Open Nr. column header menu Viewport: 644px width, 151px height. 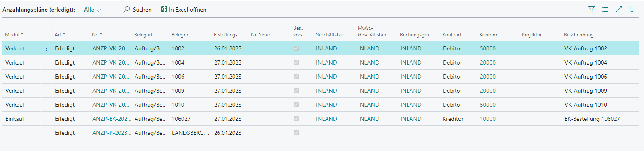97,35
